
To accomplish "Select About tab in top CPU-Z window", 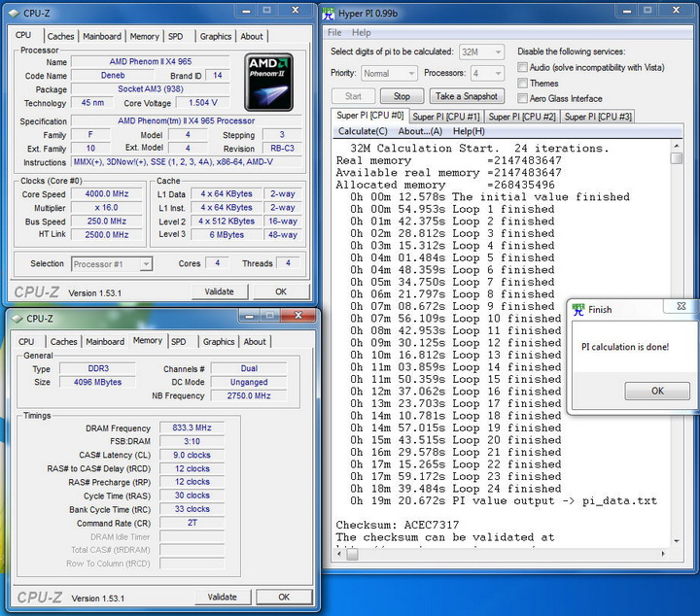I will tap(252, 37).
